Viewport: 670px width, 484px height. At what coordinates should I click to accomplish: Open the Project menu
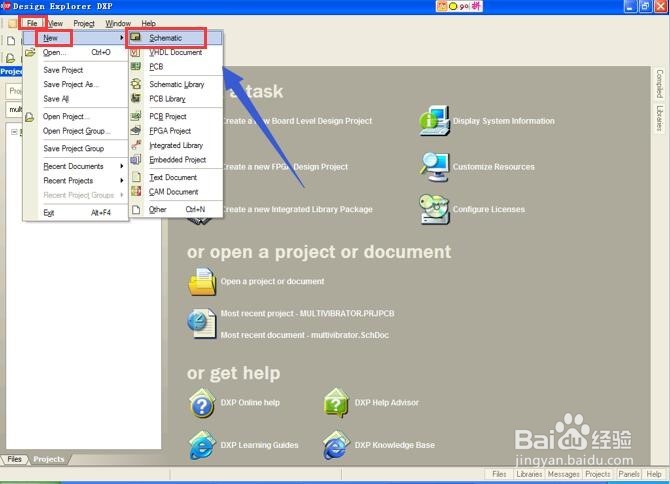(84, 23)
